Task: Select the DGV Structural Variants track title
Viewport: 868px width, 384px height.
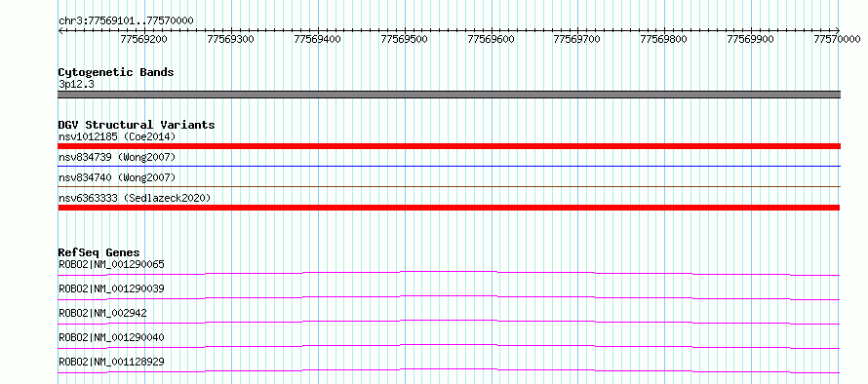Action: (137, 125)
